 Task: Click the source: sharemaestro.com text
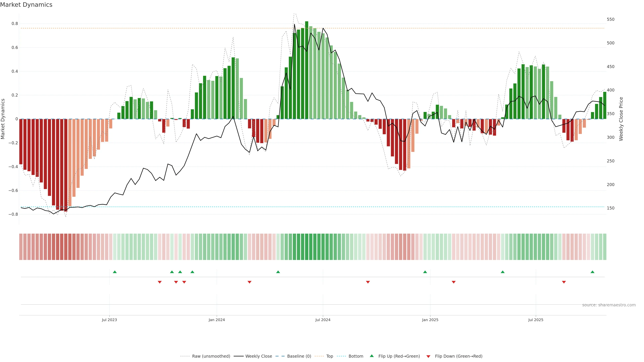pos(609,305)
